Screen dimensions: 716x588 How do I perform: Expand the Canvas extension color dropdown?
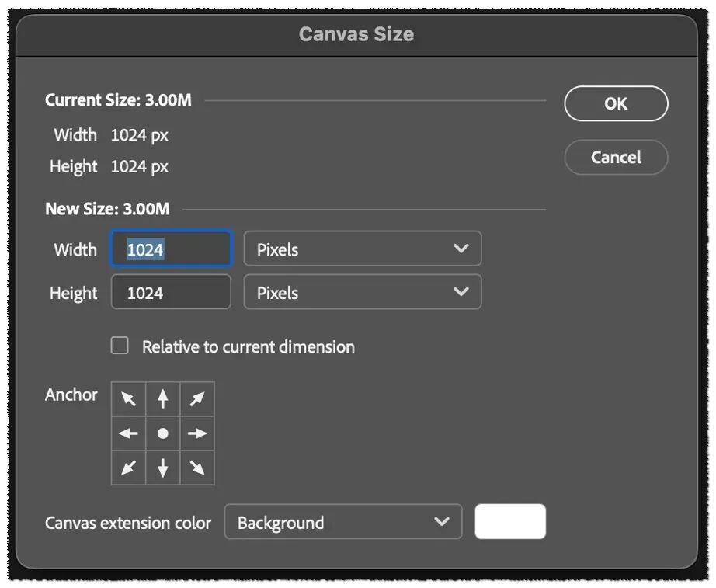[343, 522]
